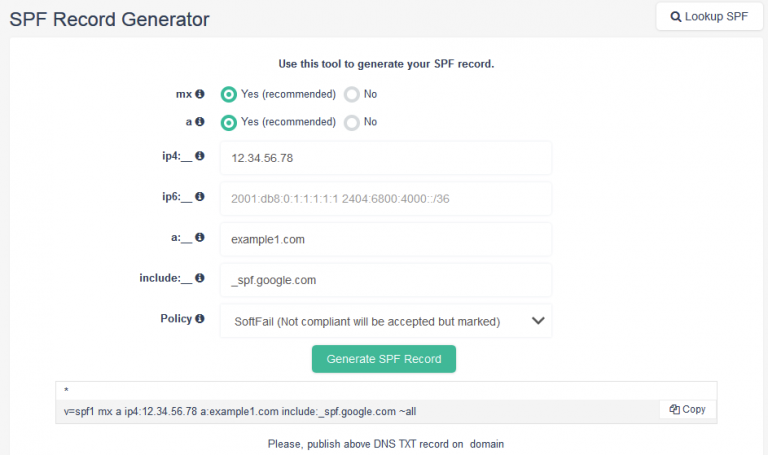
Task: Show the include:__ help info icon
Action: point(199,278)
